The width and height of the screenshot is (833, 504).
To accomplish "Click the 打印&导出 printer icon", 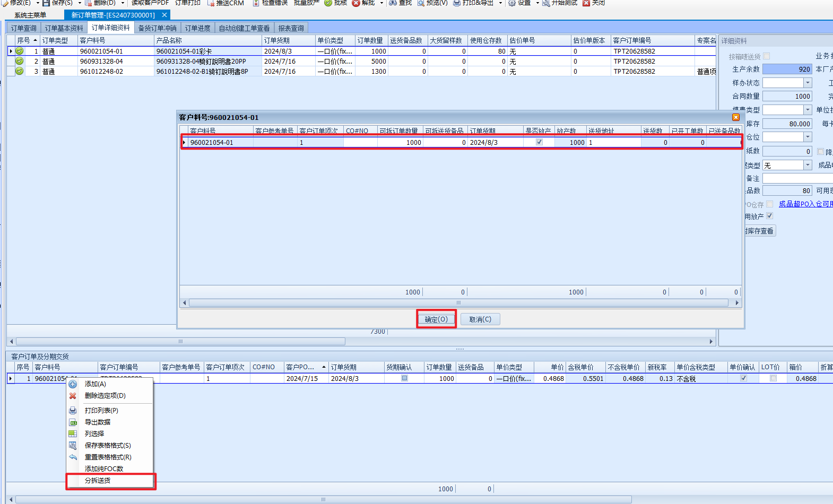I will 457,3.
